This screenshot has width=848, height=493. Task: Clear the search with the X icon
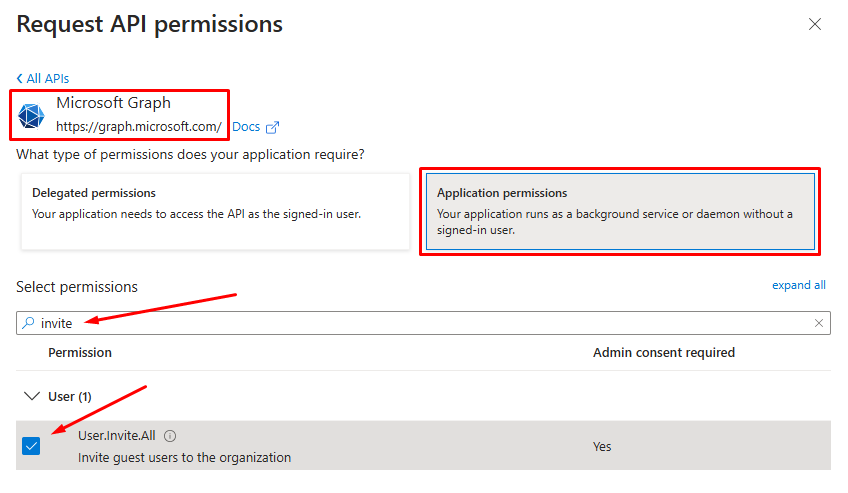(x=819, y=323)
